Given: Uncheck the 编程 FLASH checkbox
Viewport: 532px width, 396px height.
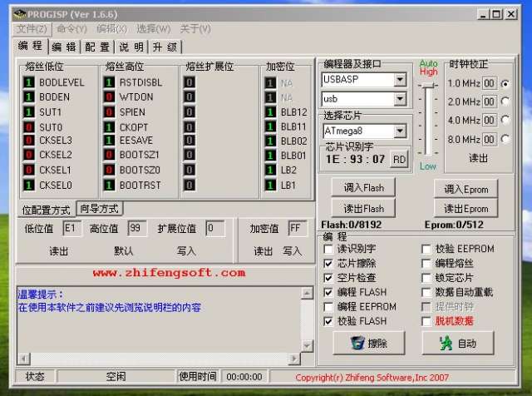Looking at the screenshot, I should click(x=329, y=292).
